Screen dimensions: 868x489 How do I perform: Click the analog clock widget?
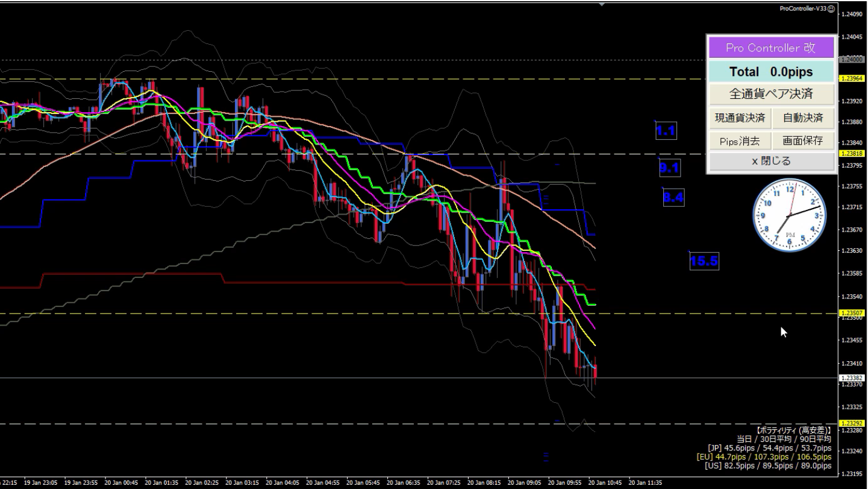788,215
